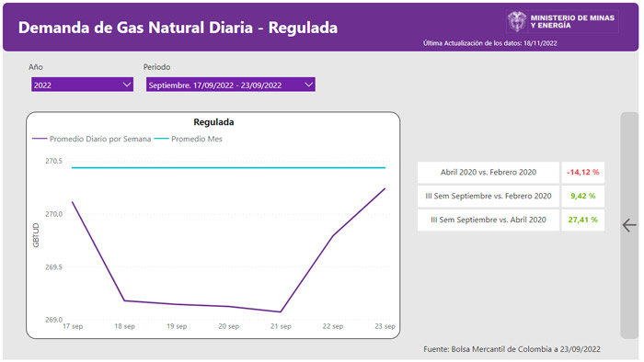This screenshot has width=644, height=362.
Task: Expand the Periodo dropdown chevron
Action: 309,85
